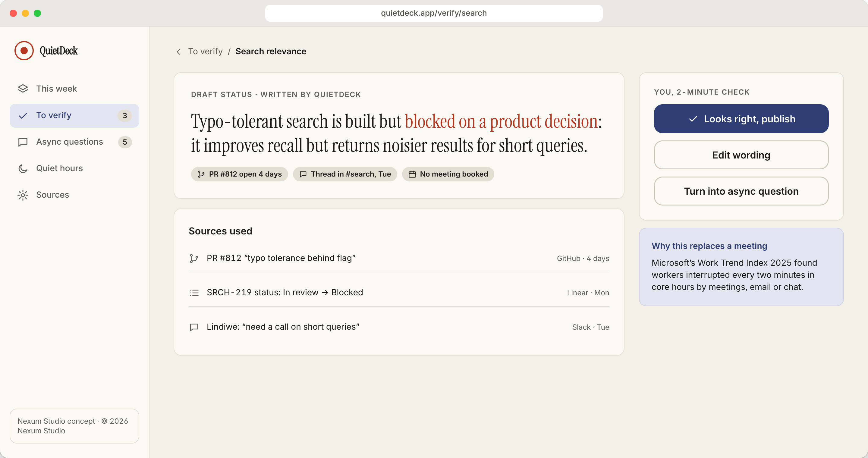The image size is (868, 458).
Task: Click Turn into async question button
Action: click(x=741, y=191)
